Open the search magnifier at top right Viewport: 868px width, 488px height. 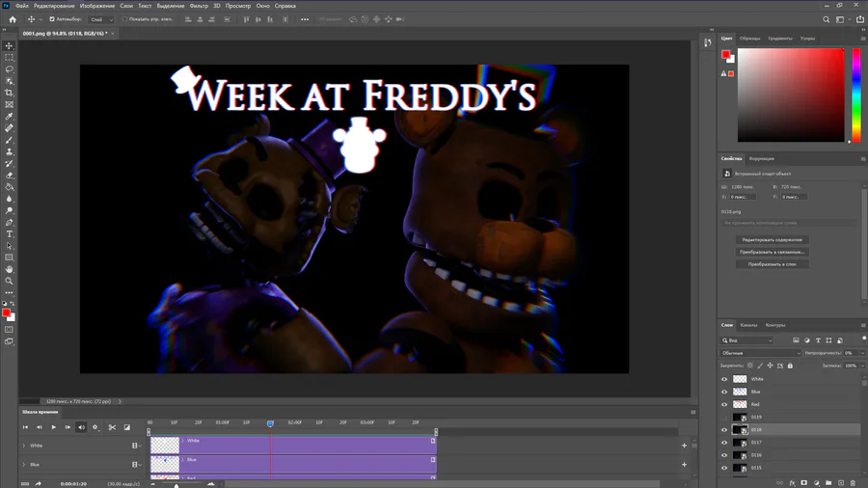(x=826, y=19)
